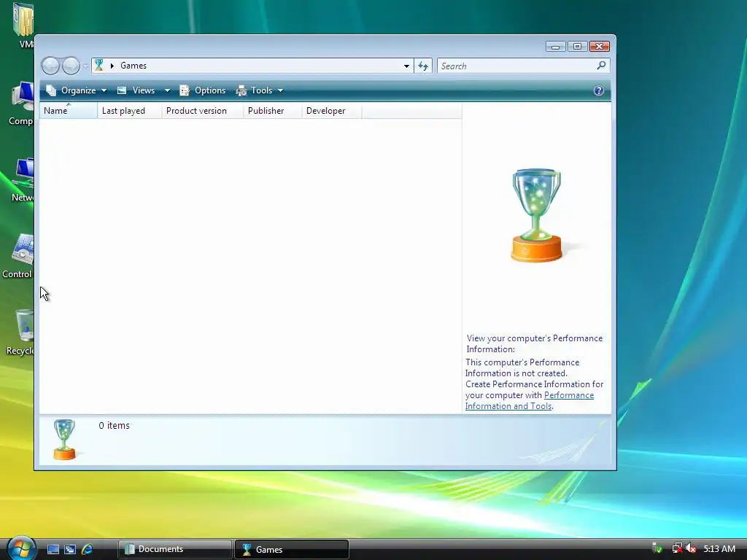
Task: Sort by the Developer column header
Action: point(332,111)
